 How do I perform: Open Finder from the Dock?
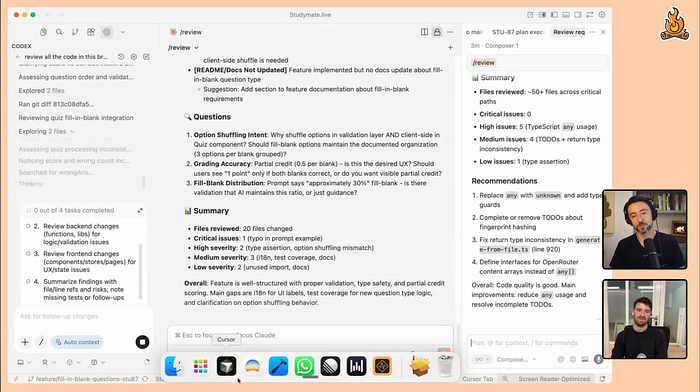tap(175, 367)
